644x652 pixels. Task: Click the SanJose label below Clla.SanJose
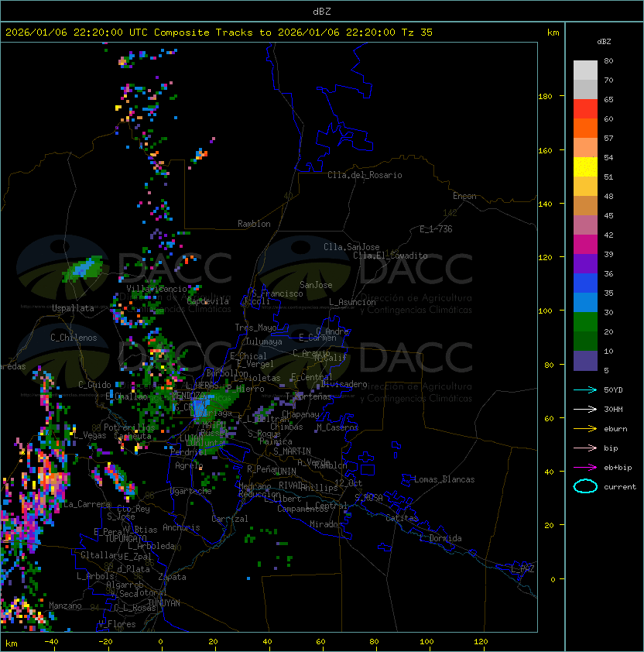[316, 285]
